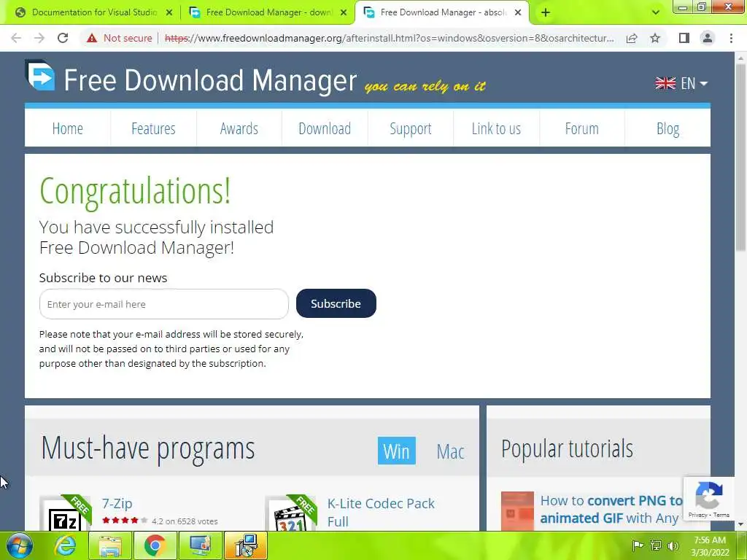Close the Documentation for Visual Studio tab

click(169, 12)
